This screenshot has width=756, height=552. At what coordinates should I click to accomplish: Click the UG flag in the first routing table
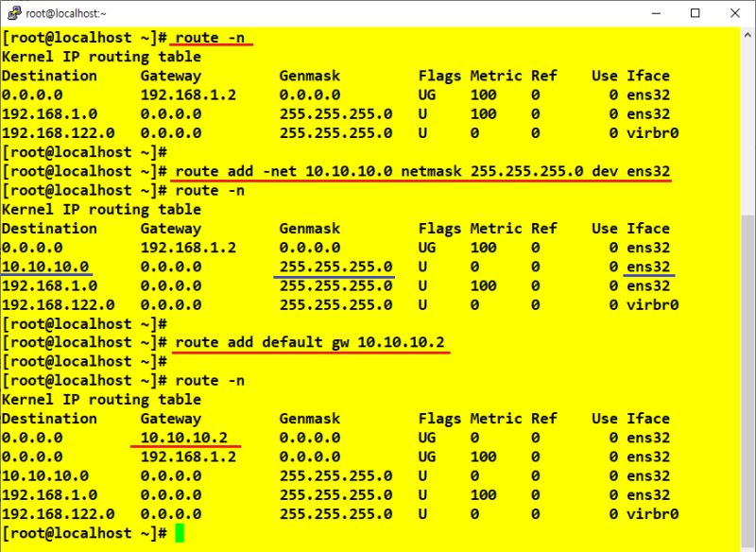point(427,95)
